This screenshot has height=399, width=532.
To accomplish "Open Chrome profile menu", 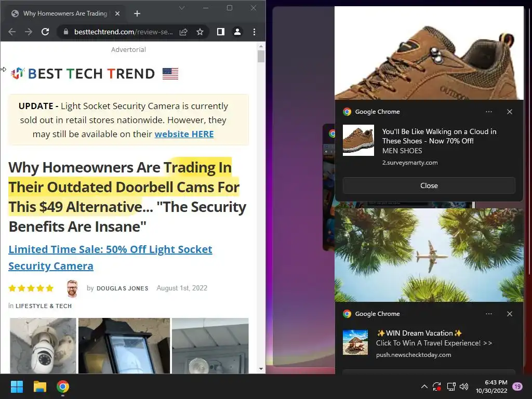I will coord(237,32).
